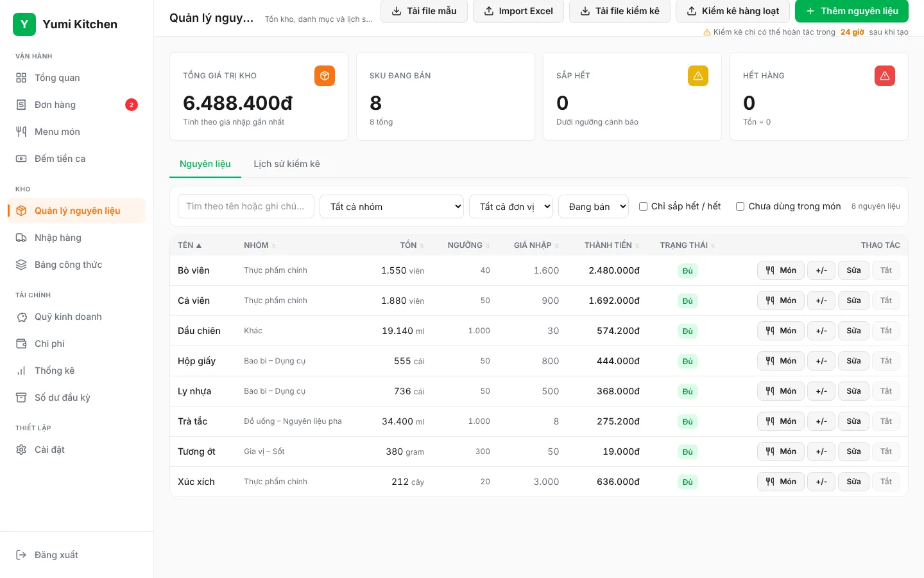Click the Cài đặt gear icon
This screenshot has width=924, height=578.
click(21, 450)
